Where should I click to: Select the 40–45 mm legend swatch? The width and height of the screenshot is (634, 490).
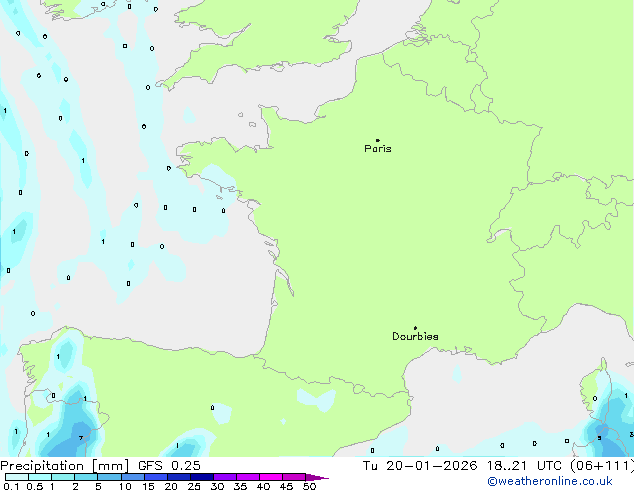tap(271, 477)
